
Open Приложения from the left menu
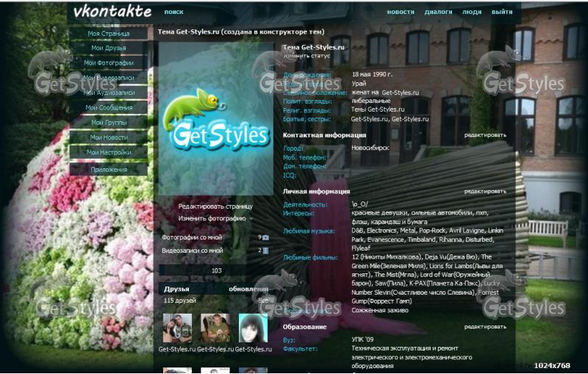point(108,170)
